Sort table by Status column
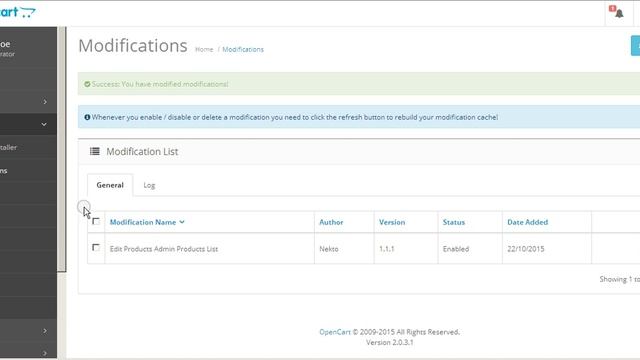Image resolution: width=640 pixels, height=360 pixels. 454,222
